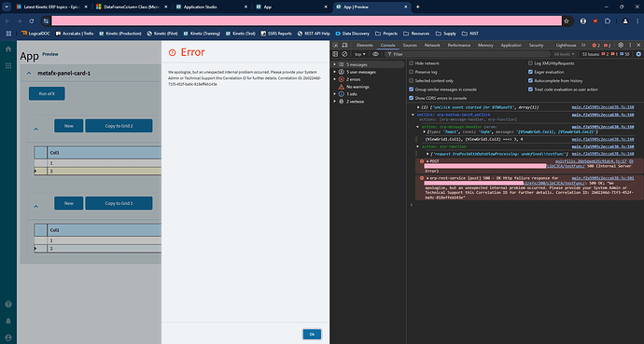The width and height of the screenshot is (644, 344).
Task: Open DevTools settings gear icon
Action: 621,45
